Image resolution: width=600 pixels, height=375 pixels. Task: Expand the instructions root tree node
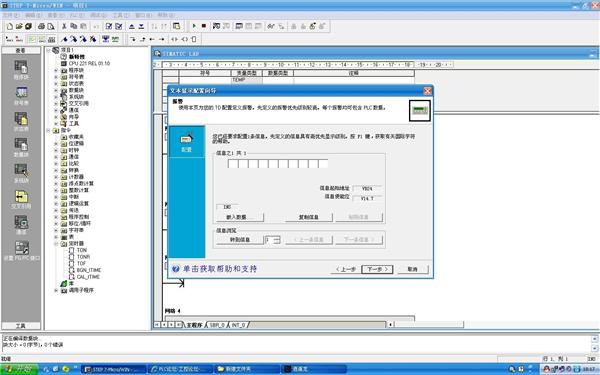(49, 130)
